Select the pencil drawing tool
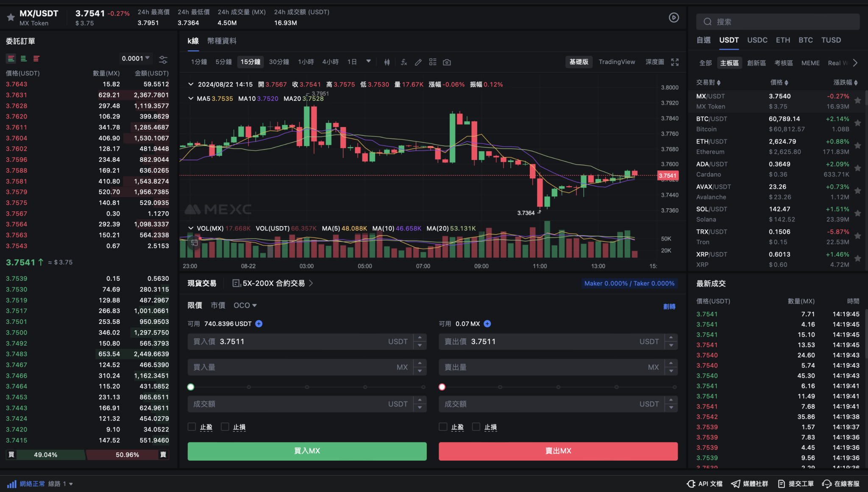 click(x=418, y=62)
